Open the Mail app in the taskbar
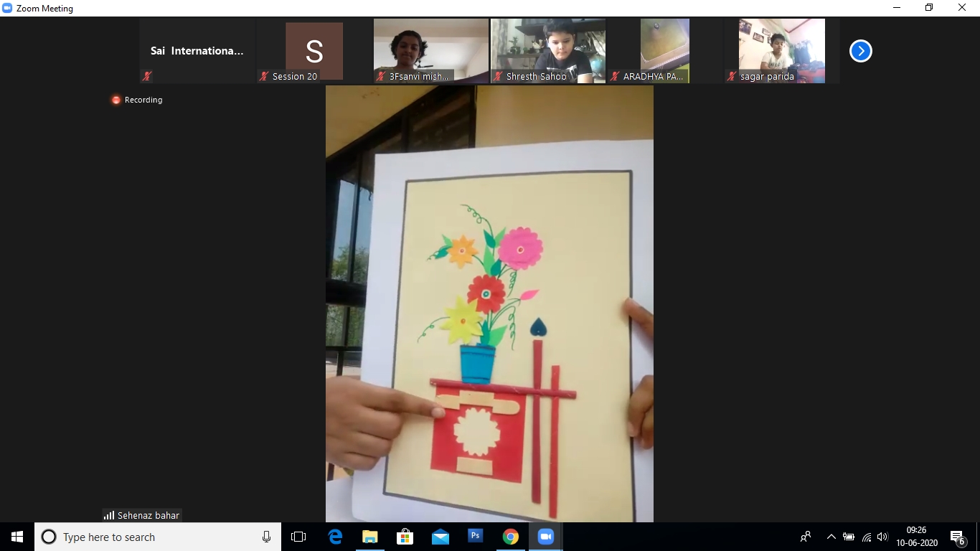The height and width of the screenshot is (551, 980). pos(440,537)
